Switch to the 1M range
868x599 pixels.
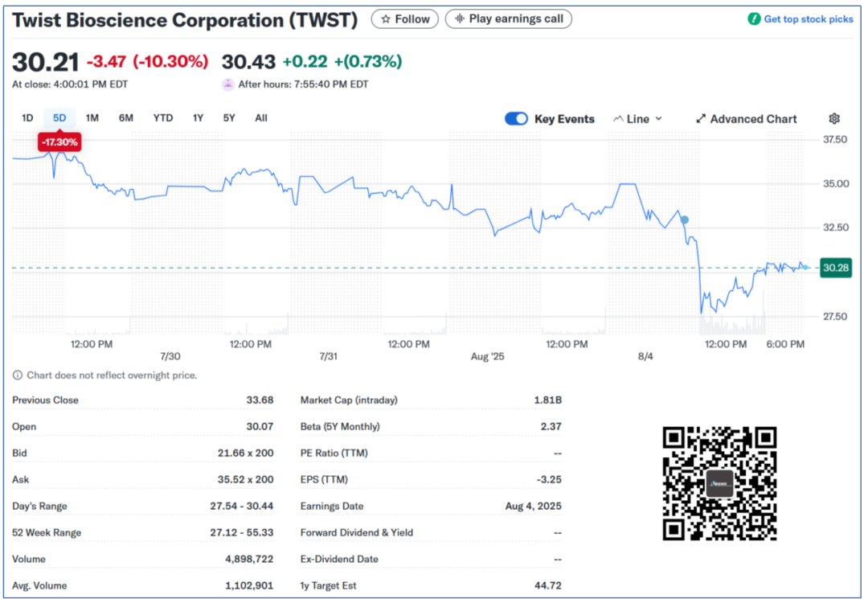[x=92, y=118]
